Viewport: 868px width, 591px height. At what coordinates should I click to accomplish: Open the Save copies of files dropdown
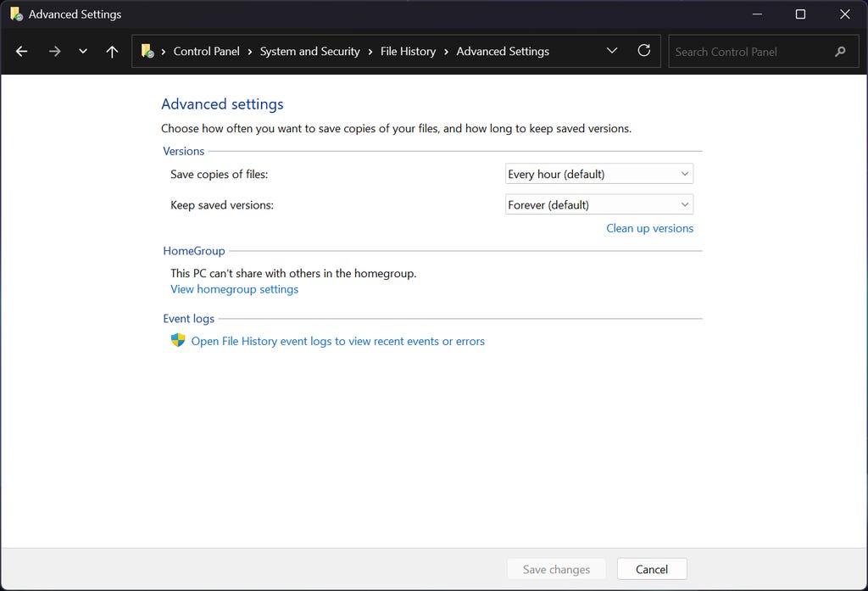click(599, 174)
